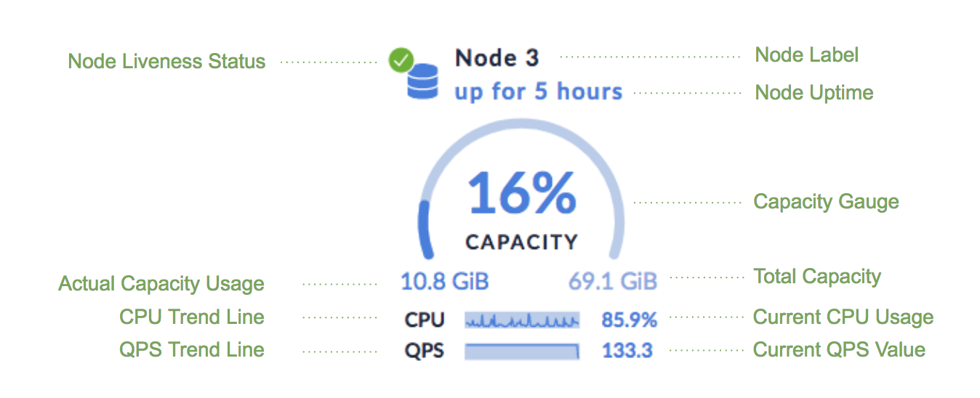The image size is (980, 398).
Task: Click the 133.3 QPS value
Action: 627,351
